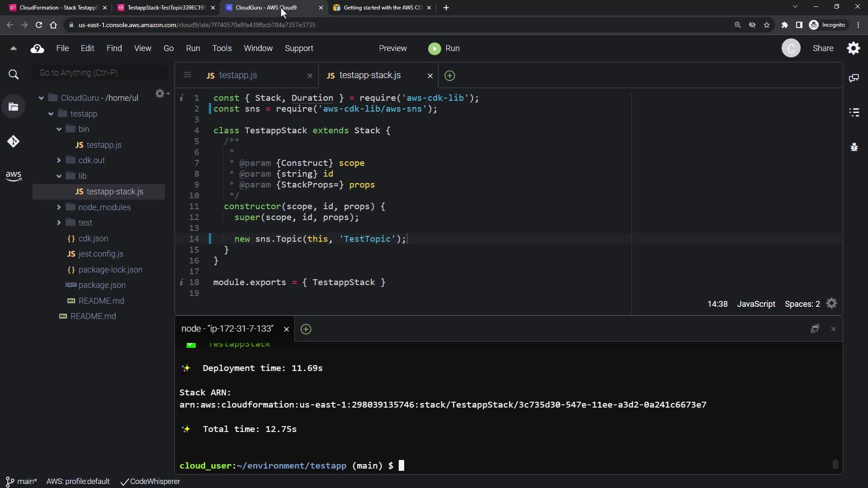868x488 pixels.
Task: Open the Environment files panel icon
Action: 13,107
